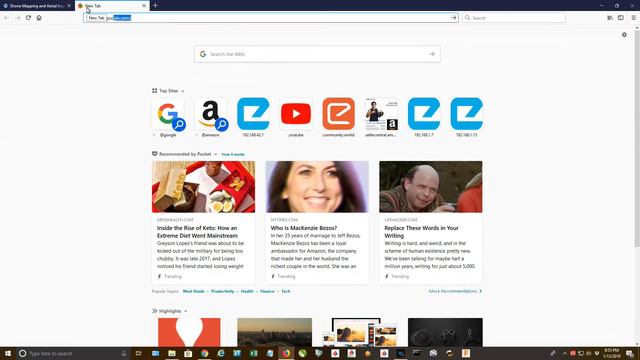Image resolution: width=640 pixels, height=360 pixels.
Task: Switch to Firefox taskbar icon
Action: pos(286,353)
